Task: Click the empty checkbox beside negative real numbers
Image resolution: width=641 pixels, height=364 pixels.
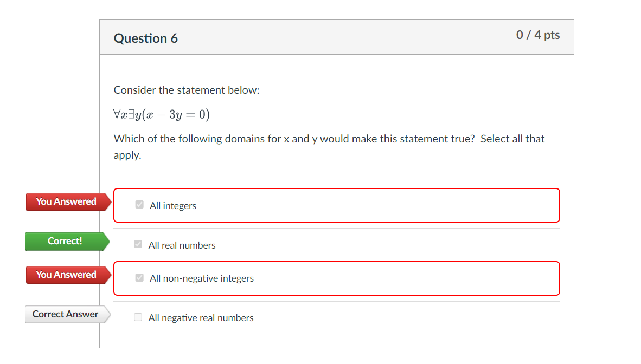Action: (138, 317)
